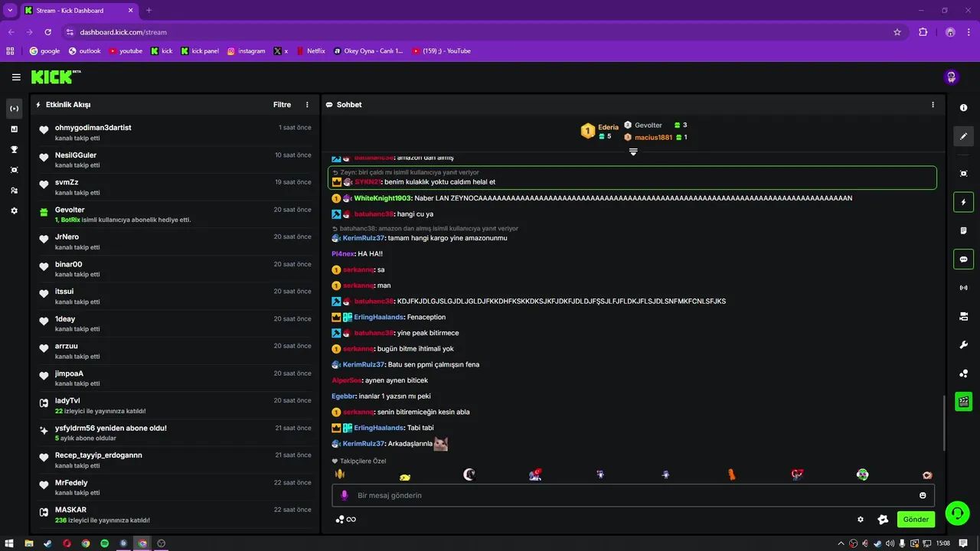
Task: Click the info icon in the right toolbar
Action: click(964, 108)
